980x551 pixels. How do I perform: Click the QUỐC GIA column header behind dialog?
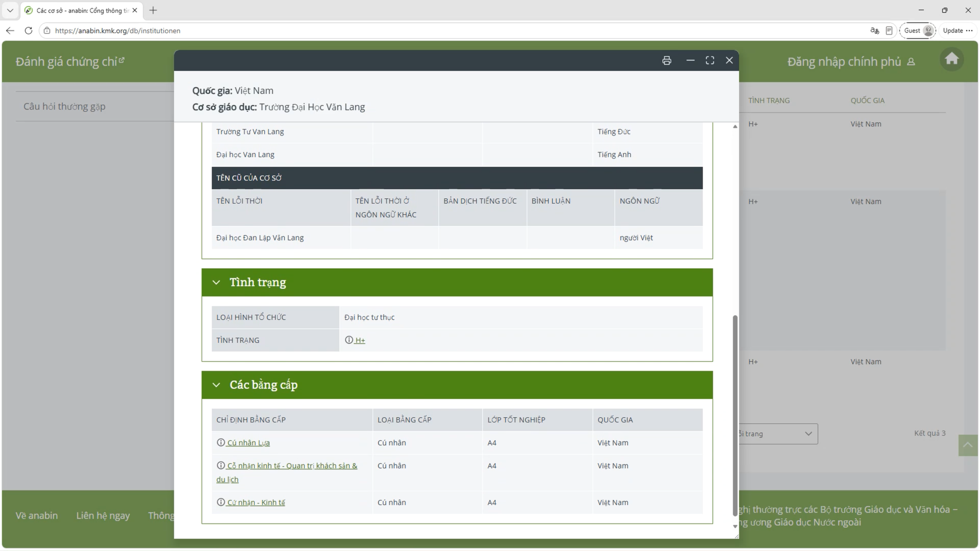click(x=867, y=101)
